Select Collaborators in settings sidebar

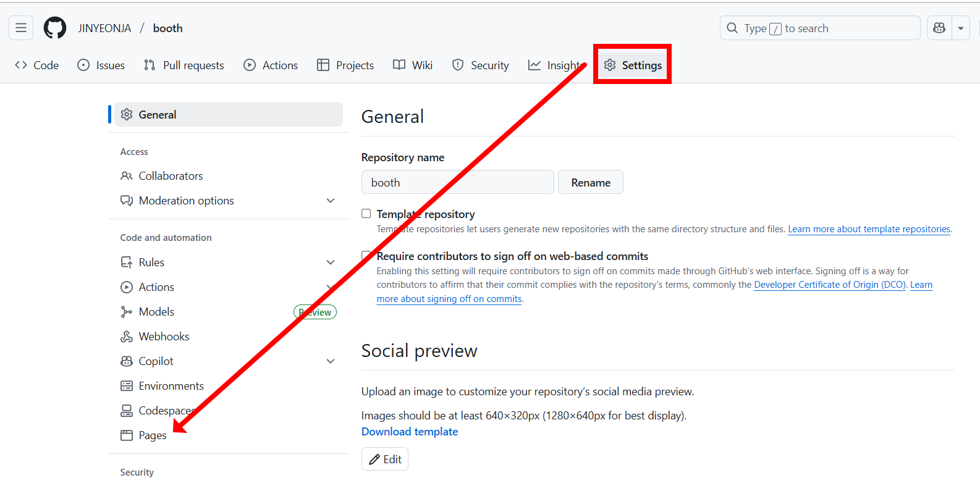[x=229, y=176]
